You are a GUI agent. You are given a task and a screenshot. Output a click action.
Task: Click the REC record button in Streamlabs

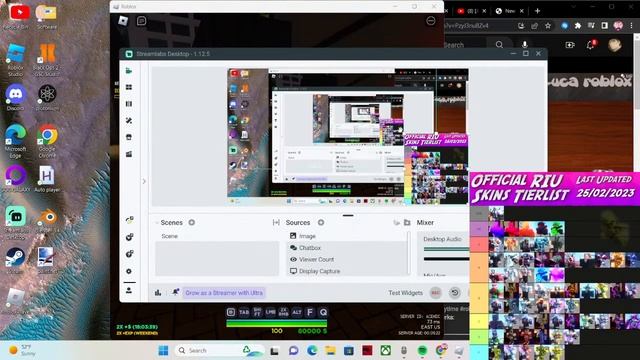[436, 293]
